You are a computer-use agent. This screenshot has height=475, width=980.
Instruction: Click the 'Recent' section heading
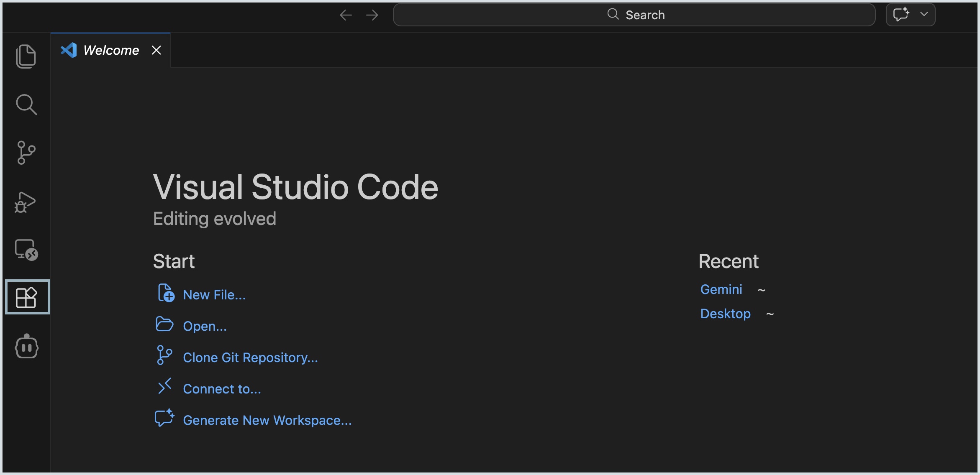point(729,261)
